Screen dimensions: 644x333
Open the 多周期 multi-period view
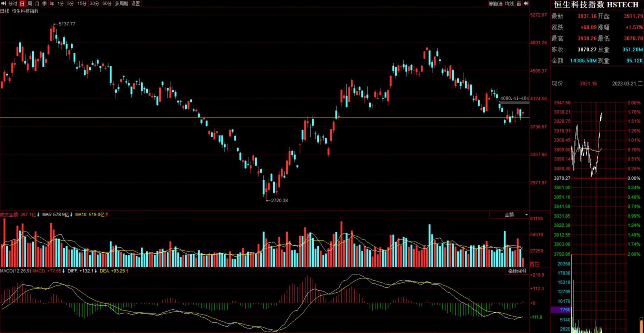click(x=121, y=3)
